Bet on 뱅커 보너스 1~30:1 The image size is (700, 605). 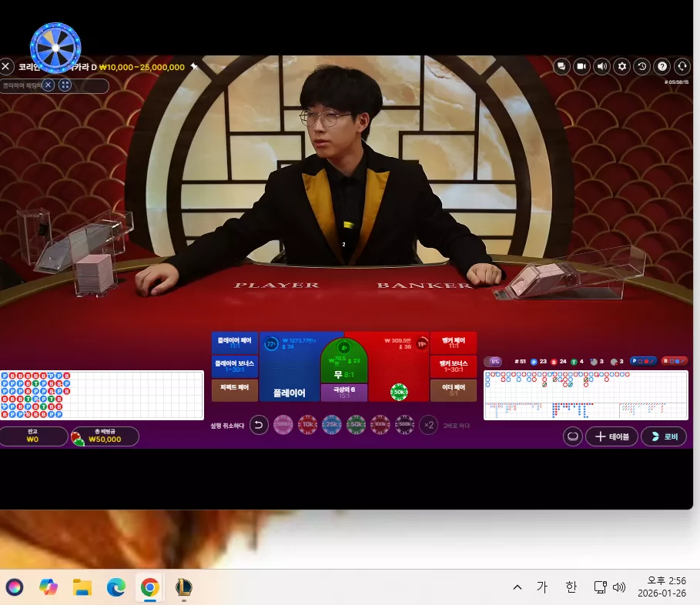[x=453, y=366]
